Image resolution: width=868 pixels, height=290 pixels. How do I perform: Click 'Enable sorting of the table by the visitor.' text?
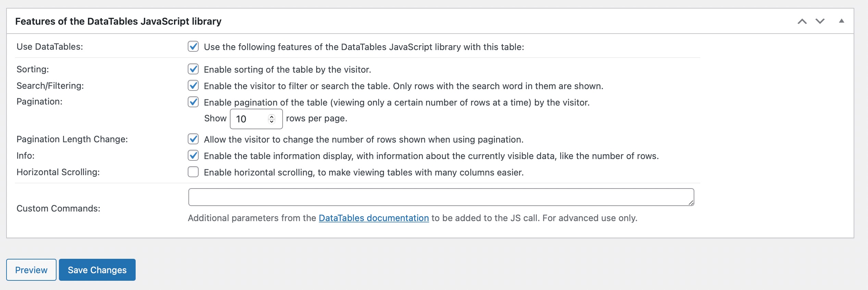(287, 70)
